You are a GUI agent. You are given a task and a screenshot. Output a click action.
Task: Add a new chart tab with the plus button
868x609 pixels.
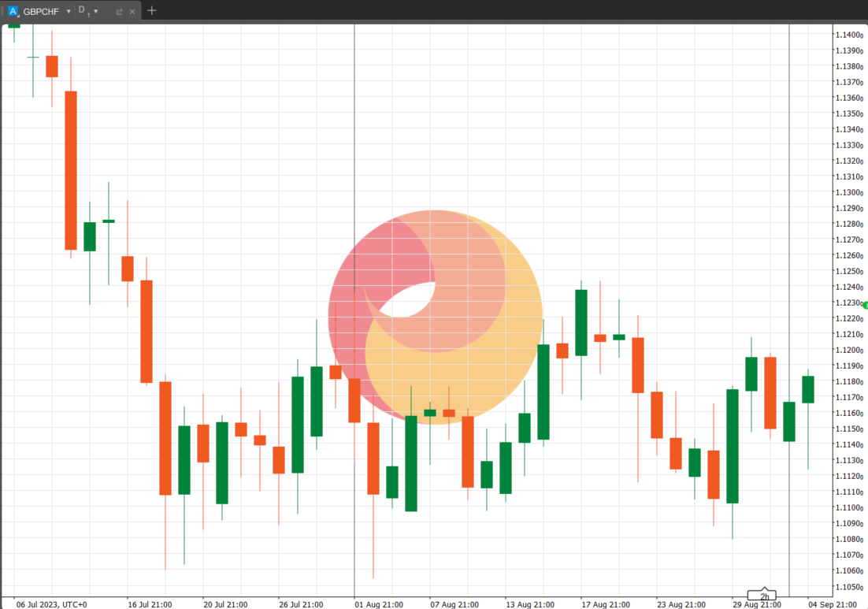[152, 10]
